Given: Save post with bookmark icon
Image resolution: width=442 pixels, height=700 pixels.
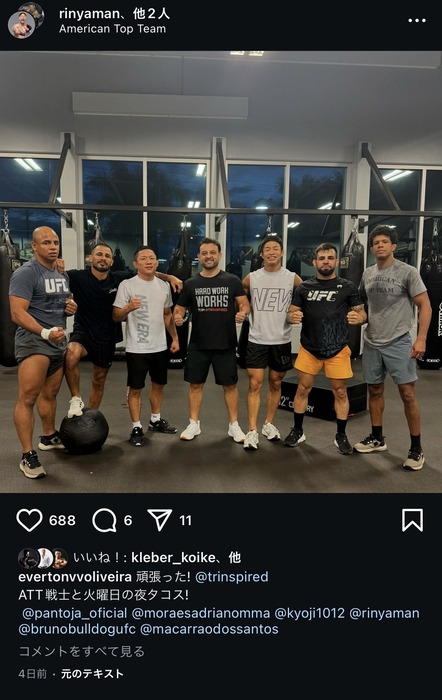Looking at the screenshot, I should (412, 520).
